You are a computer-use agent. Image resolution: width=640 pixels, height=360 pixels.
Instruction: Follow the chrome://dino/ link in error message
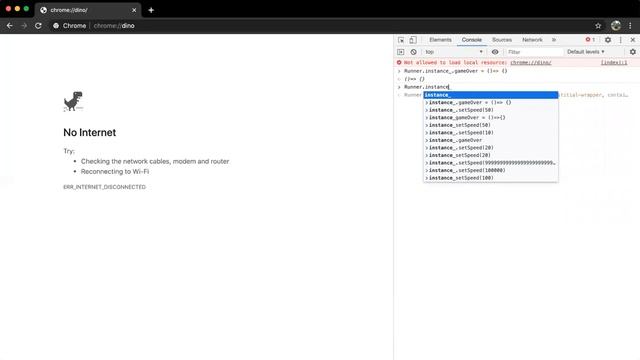[531, 62]
